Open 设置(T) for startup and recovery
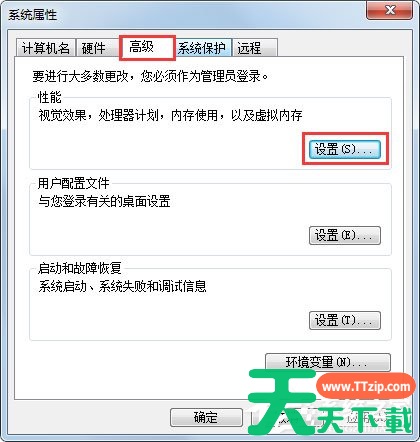 (345, 321)
